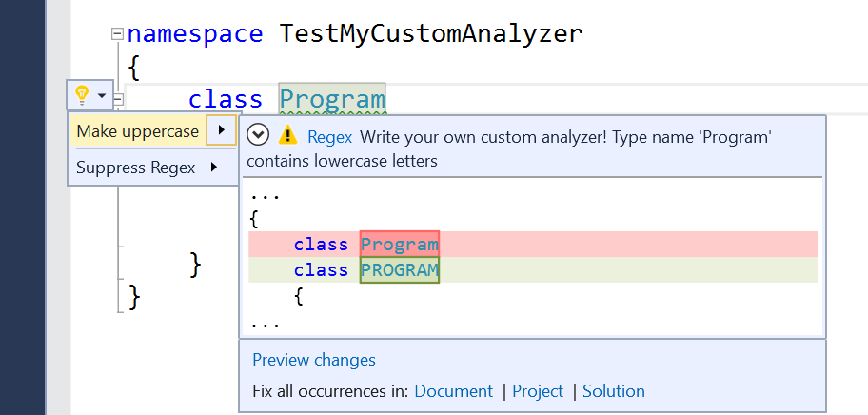This screenshot has height=415, width=868.
Task: Click the TestMyCustomAnalyzer namespace name
Action: pos(431,33)
